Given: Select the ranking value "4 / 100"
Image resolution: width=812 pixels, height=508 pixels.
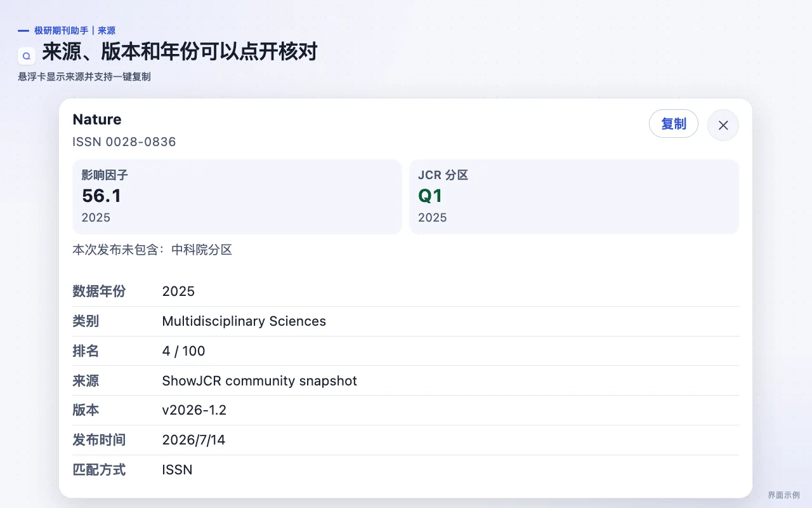Looking at the screenshot, I should point(184,351).
